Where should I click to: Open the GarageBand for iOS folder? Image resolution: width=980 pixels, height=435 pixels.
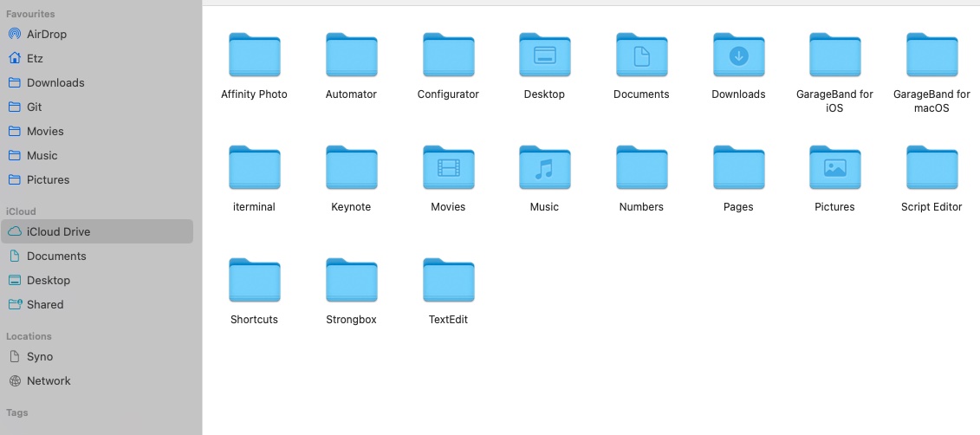click(834, 55)
